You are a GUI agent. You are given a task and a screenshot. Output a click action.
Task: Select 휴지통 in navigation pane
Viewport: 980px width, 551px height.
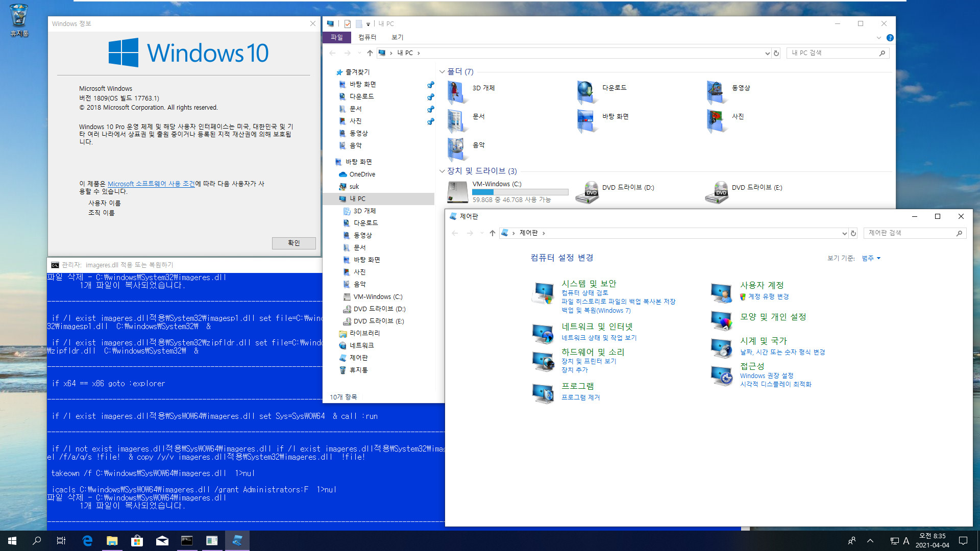point(358,370)
